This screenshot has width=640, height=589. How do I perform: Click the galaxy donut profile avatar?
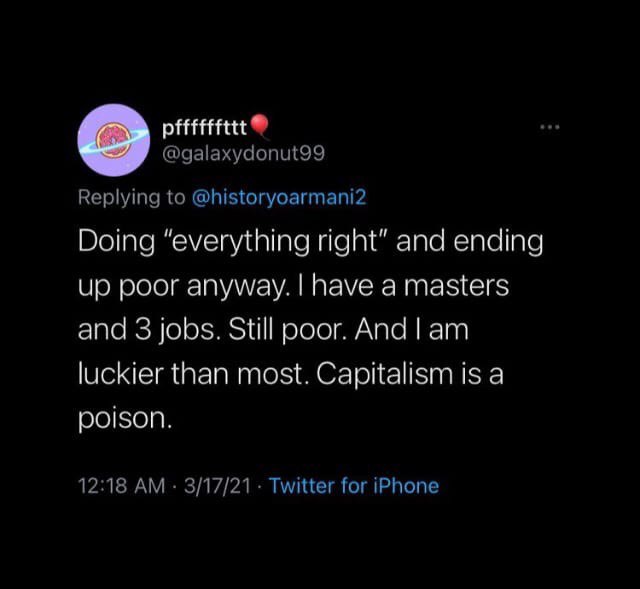pyautogui.click(x=114, y=139)
